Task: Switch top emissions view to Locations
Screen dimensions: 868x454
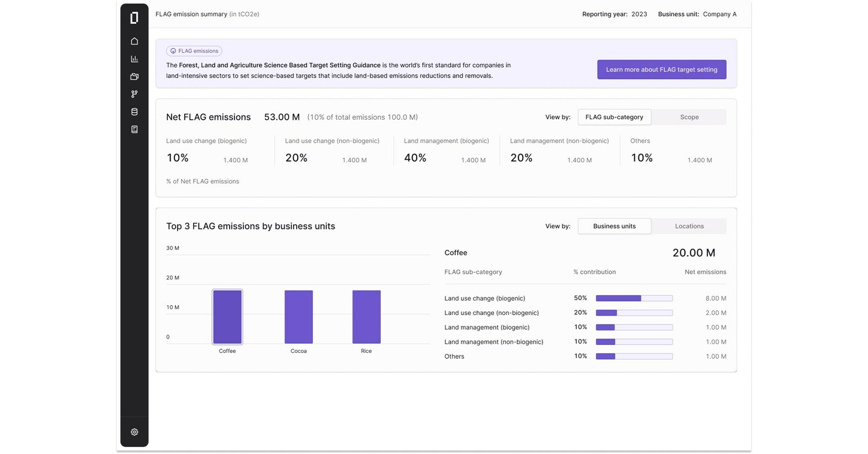Action: (689, 226)
